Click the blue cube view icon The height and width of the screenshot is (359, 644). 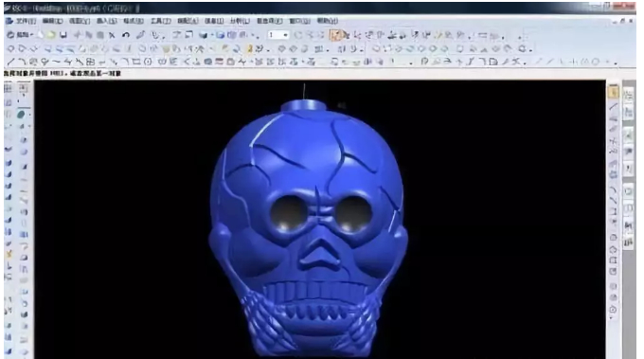click(x=221, y=35)
